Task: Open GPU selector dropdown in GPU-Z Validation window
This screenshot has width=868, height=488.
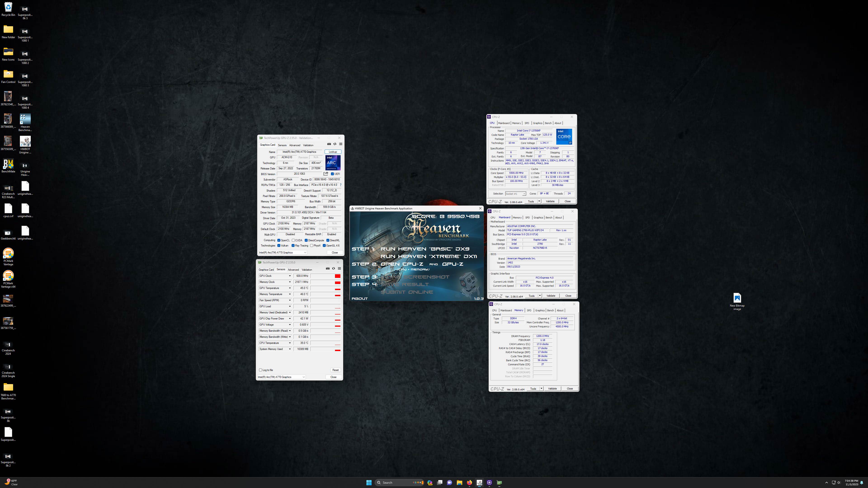Action: (x=282, y=253)
